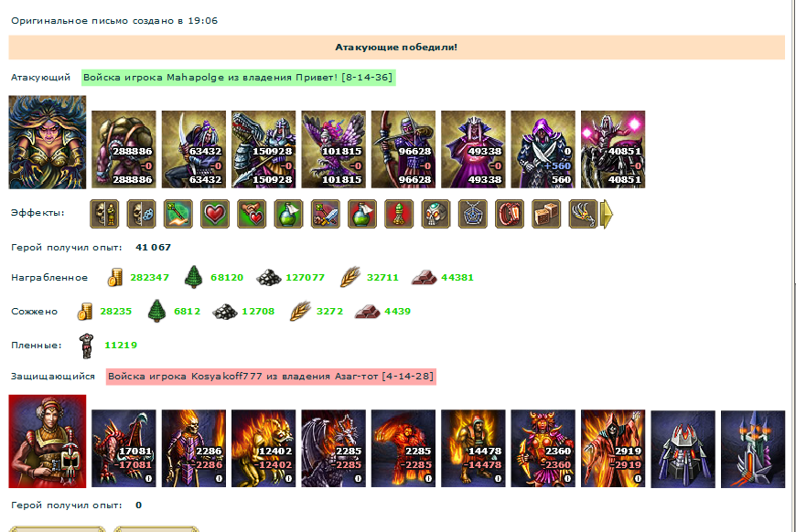Click the hand holding heart effect icon

252,214
